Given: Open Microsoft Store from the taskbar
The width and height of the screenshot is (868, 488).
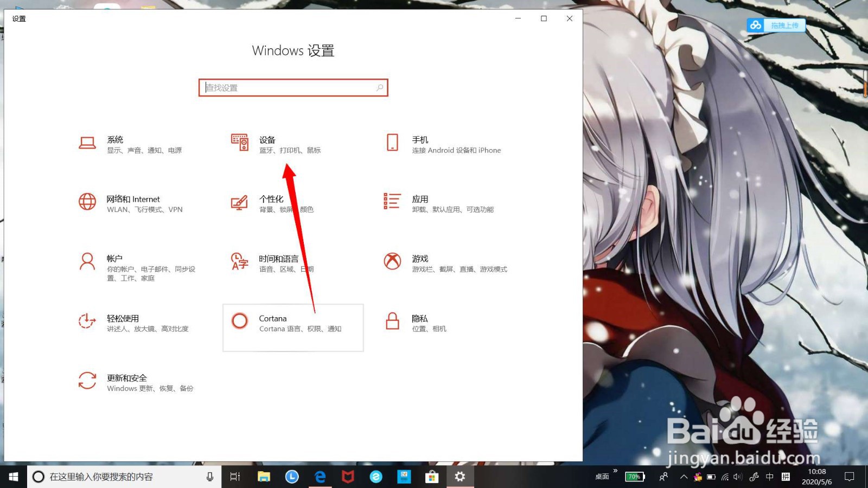Looking at the screenshot, I should click(432, 477).
